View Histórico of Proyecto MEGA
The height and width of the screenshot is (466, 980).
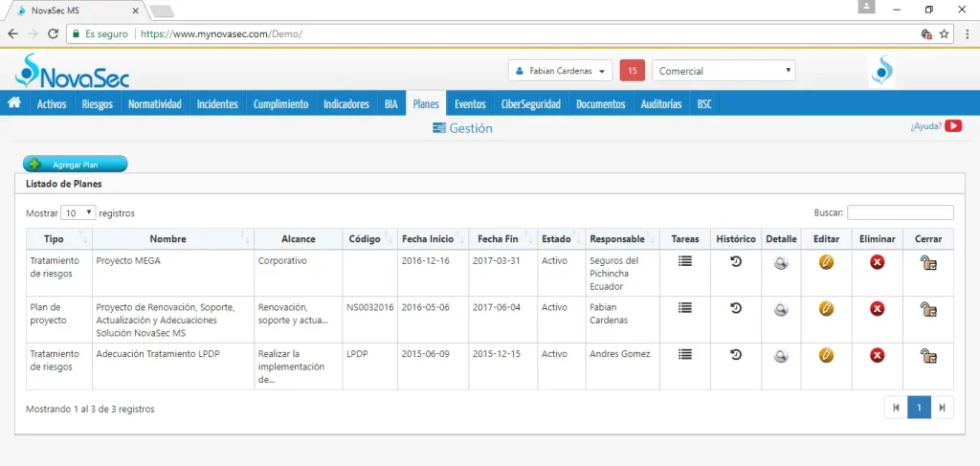(736, 262)
